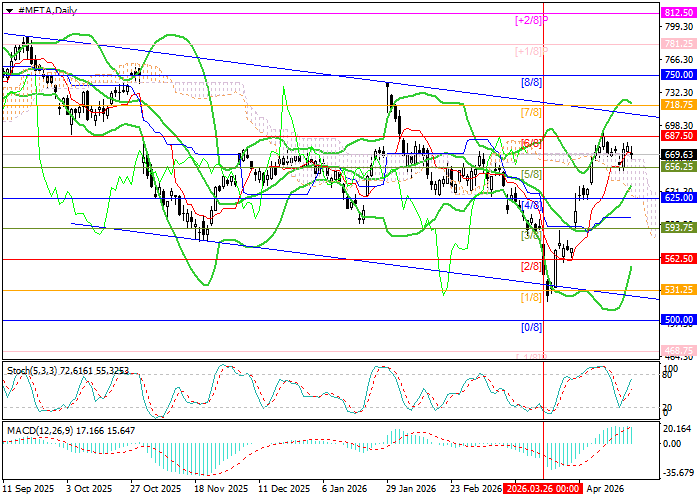This screenshot has width=700, height=500.
Task: Click the 500.00 blue price tag
Action: point(679,320)
